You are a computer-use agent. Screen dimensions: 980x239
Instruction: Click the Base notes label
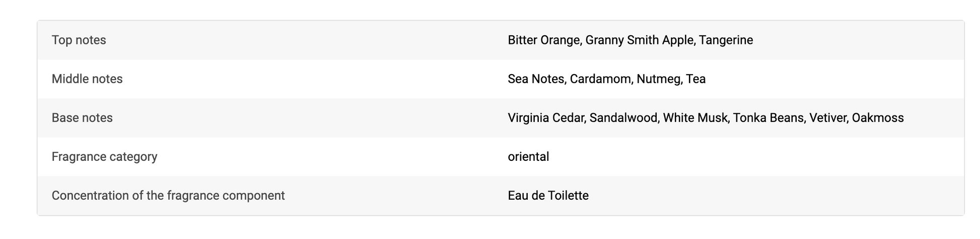(82, 118)
